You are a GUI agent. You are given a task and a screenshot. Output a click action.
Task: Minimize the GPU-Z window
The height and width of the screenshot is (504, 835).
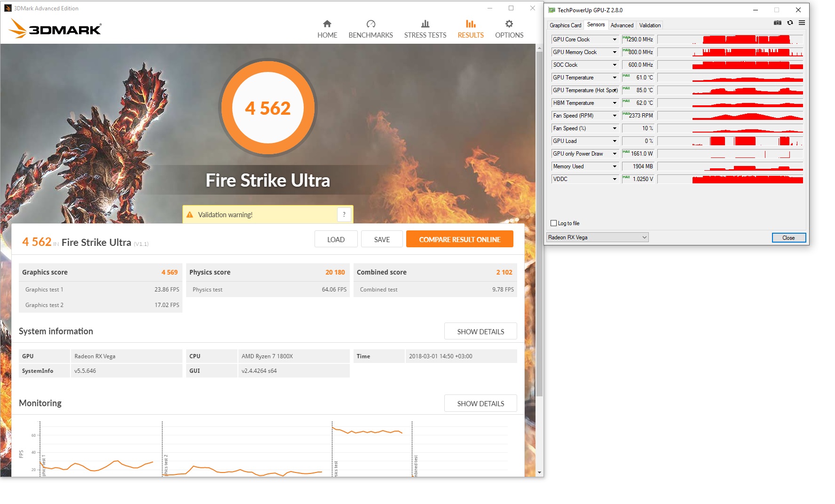(x=756, y=10)
